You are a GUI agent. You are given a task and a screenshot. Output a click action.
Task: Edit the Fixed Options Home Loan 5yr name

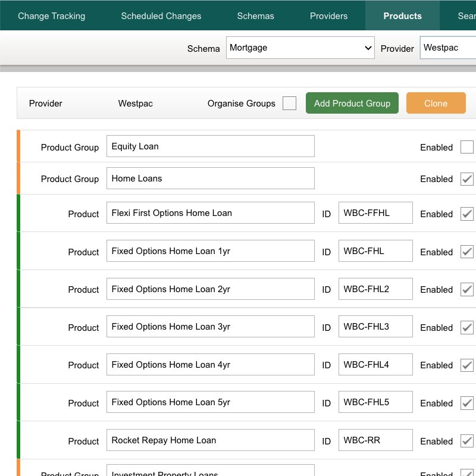pyautogui.click(x=211, y=402)
